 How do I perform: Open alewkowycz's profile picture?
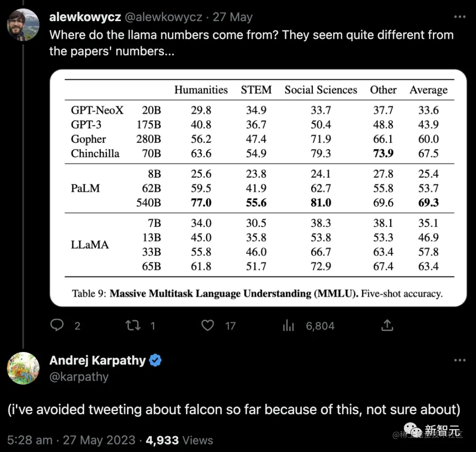point(23,25)
